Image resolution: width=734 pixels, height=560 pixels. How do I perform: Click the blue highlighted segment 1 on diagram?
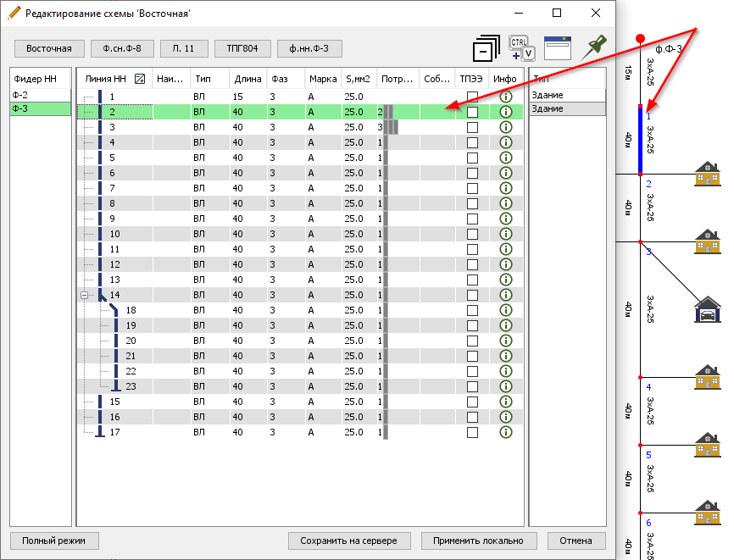click(x=641, y=141)
